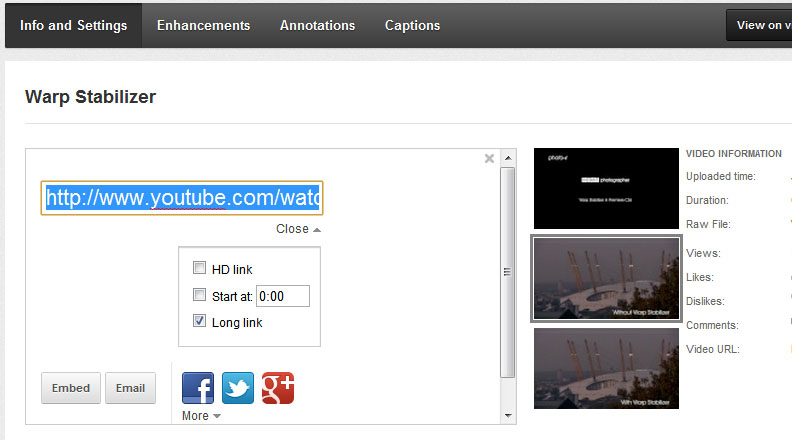This screenshot has width=792, height=440.
Task: Collapse the link options with Close
Action: tap(298, 229)
